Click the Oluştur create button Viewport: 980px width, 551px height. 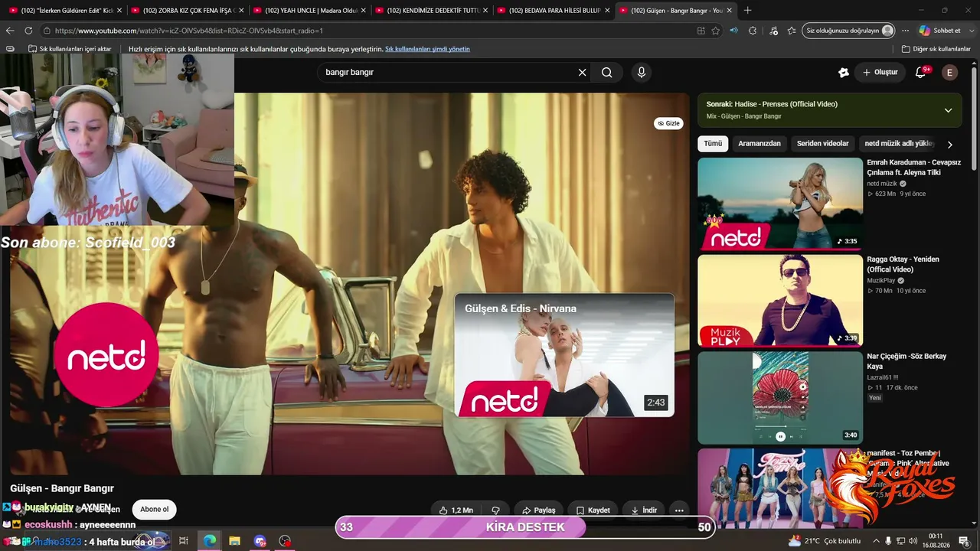tap(880, 72)
